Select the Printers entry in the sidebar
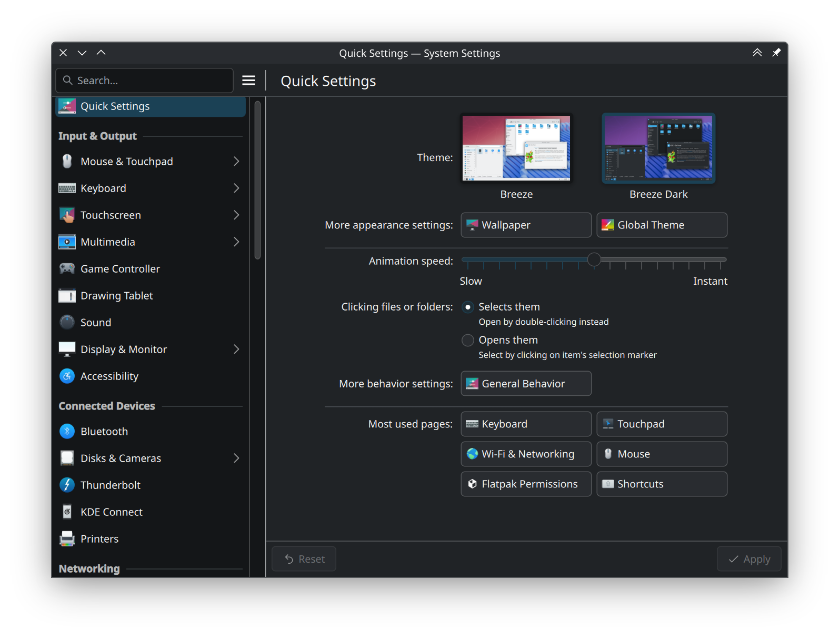The height and width of the screenshot is (639, 840). pos(151,538)
